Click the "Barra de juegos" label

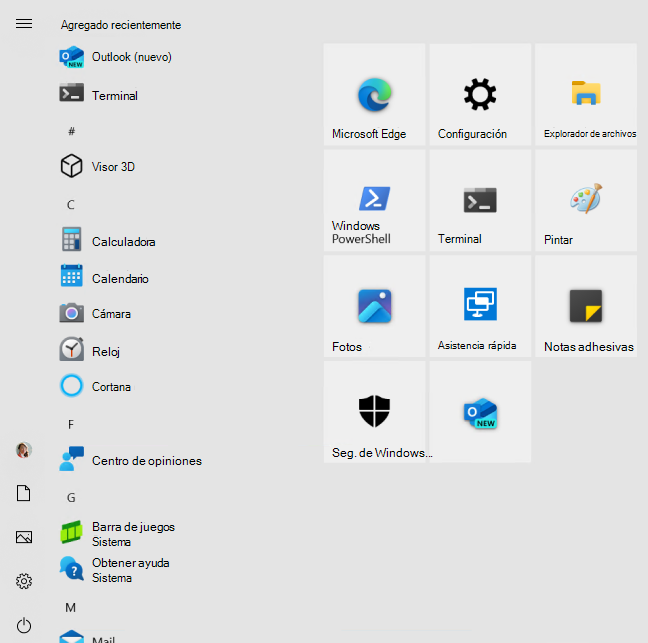133,527
